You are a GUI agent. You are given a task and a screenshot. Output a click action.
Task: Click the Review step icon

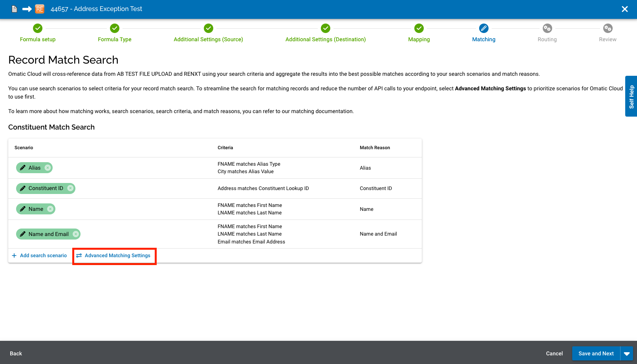[x=608, y=28]
